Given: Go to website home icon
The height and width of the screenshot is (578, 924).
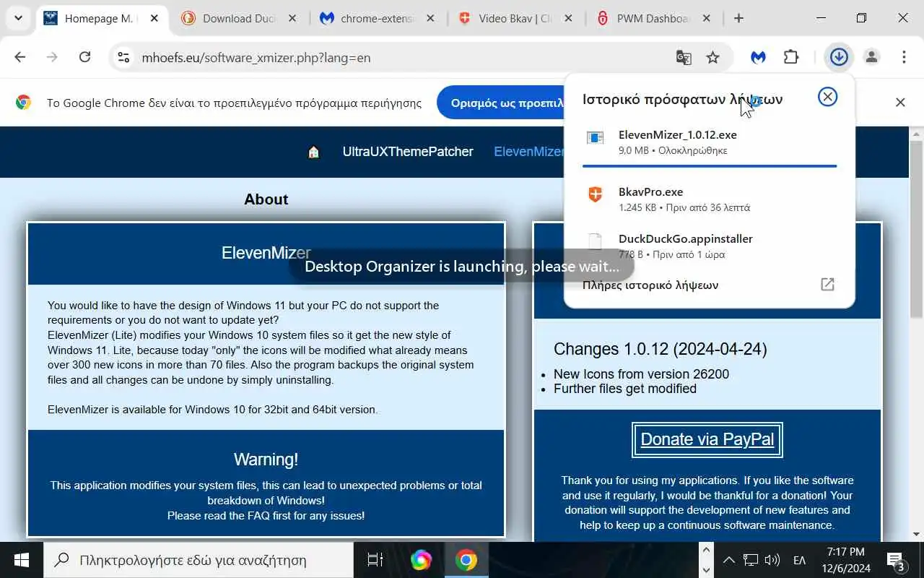Looking at the screenshot, I should coord(313,152).
